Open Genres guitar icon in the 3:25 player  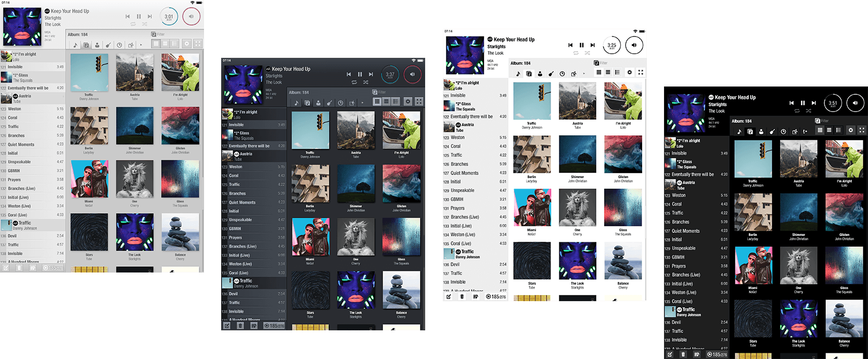click(x=551, y=73)
